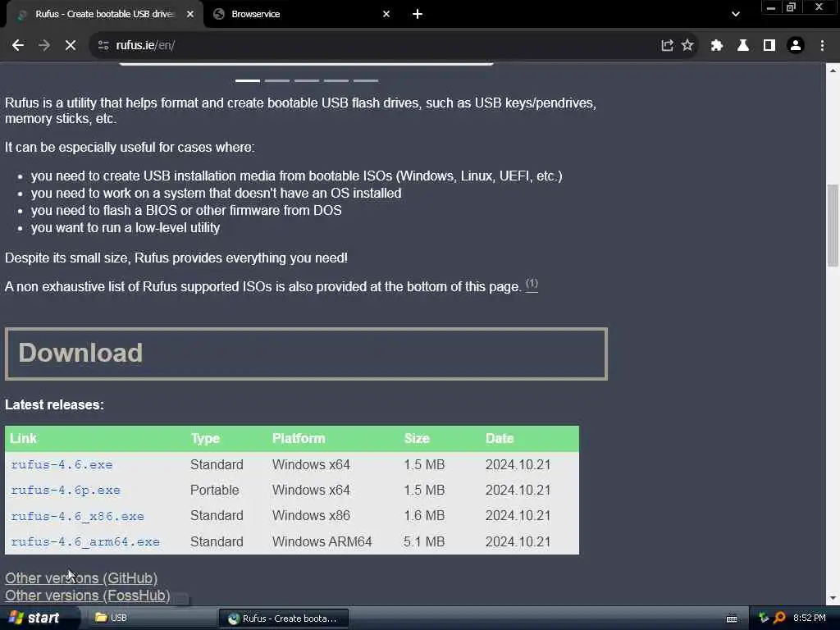The width and height of the screenshot is (840, 630).
Task: Click the 5.1 MB size cell
Action: coord(424,541)
